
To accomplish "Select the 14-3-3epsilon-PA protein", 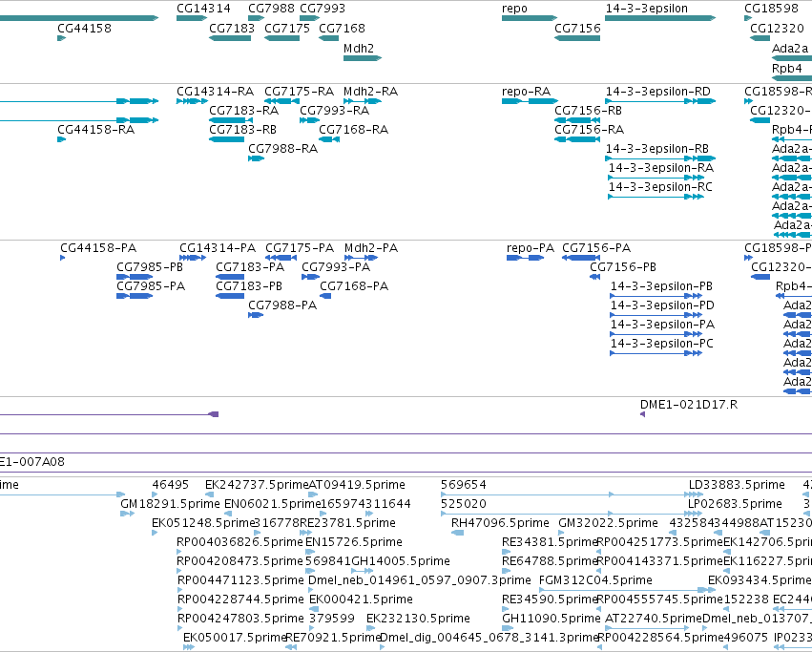I will (x=656, y=334).
